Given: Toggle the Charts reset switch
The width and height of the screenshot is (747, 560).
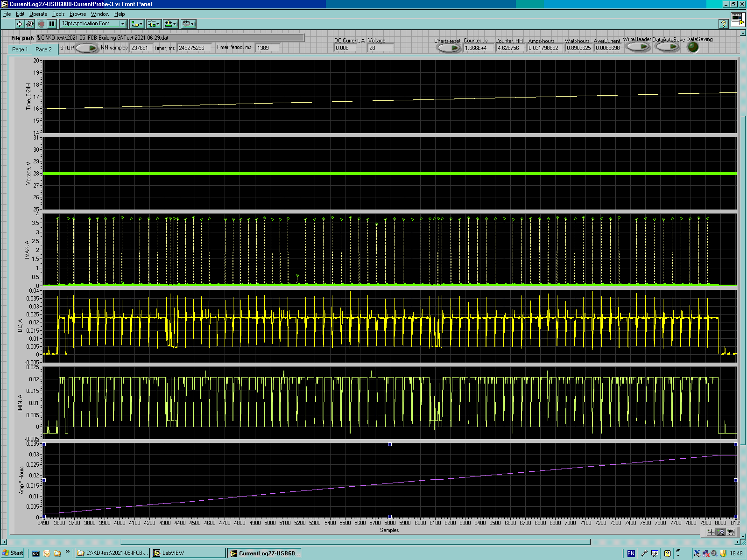Looking at the screenshot, I should 449,48.
